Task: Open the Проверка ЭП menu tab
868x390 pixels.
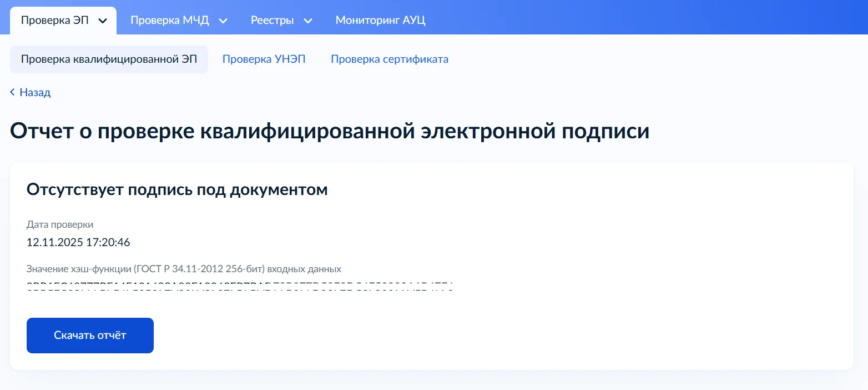Action: tap(55, 21)
